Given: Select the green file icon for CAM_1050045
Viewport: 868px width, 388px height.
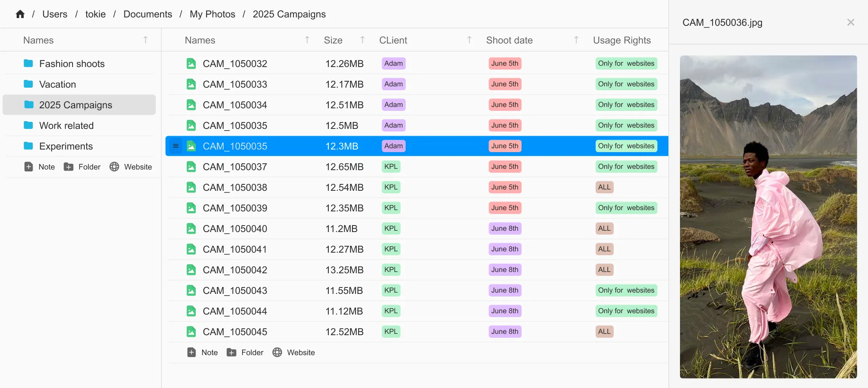Looking at the screenshot, I should pos(191,331).
